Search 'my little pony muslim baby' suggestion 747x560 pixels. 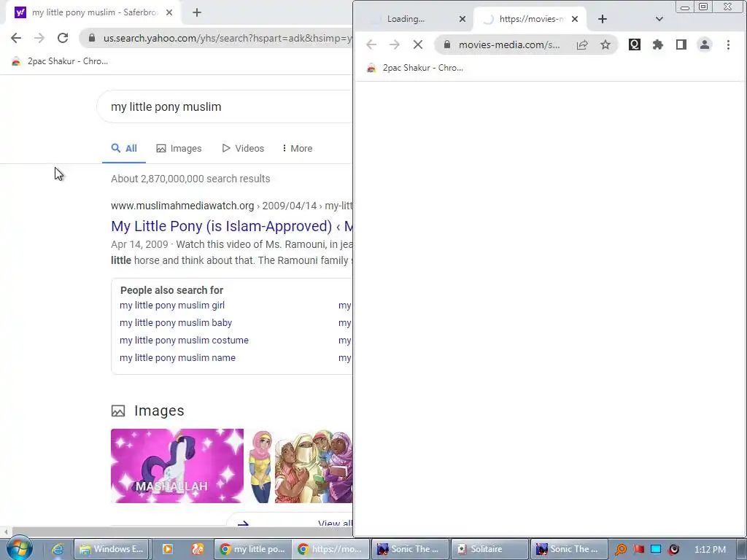(176, 323)
